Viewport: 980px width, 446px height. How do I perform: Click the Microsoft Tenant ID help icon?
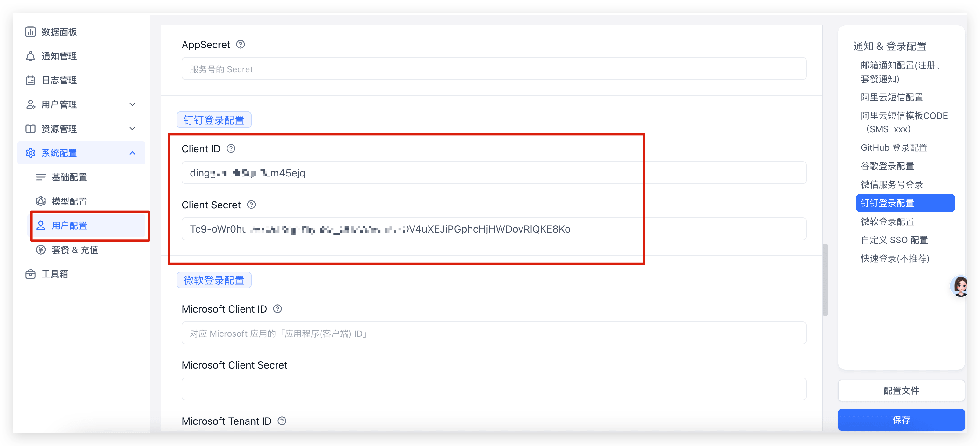(x=282, y=421)
